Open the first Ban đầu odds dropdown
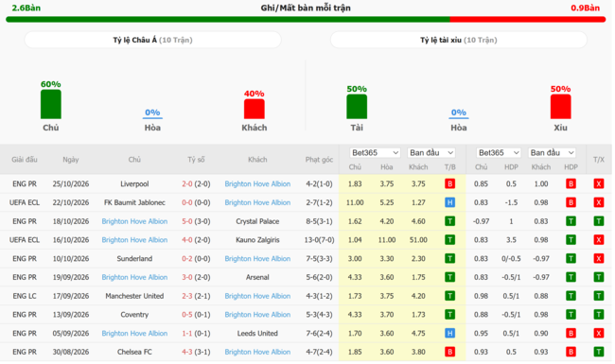Image resolution: width=615 pixels, height=364 pixels. coord(431,153)
